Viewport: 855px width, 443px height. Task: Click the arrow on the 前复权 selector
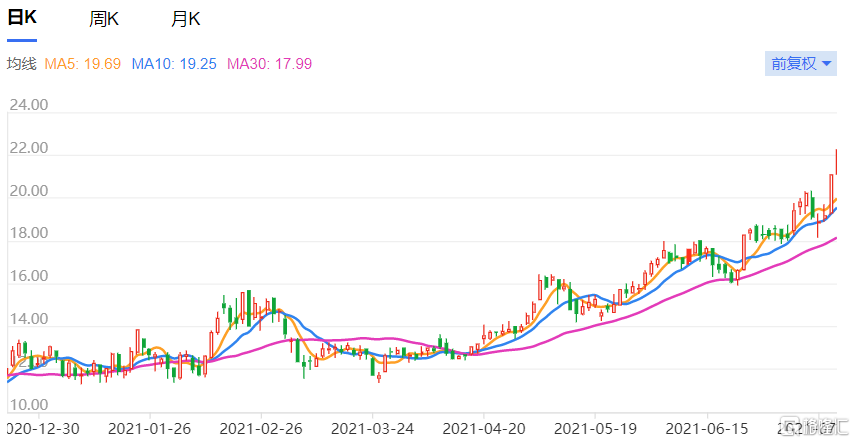tap(827, 64)
